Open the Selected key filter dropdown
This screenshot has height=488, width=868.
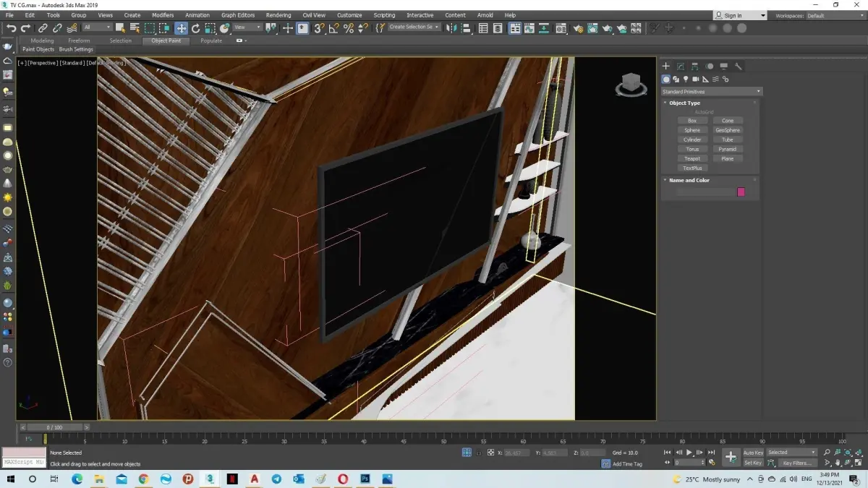791,453
